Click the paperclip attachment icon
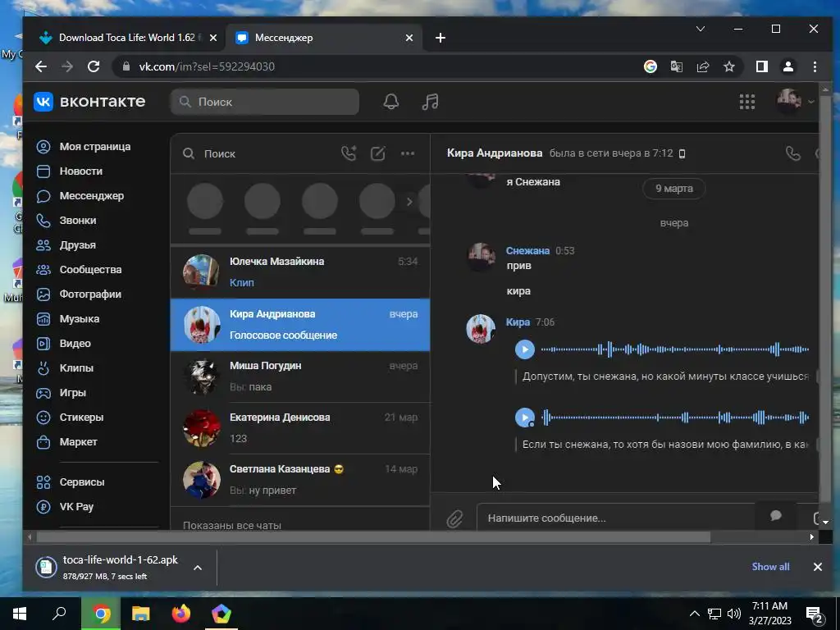 tap(454, 518)
